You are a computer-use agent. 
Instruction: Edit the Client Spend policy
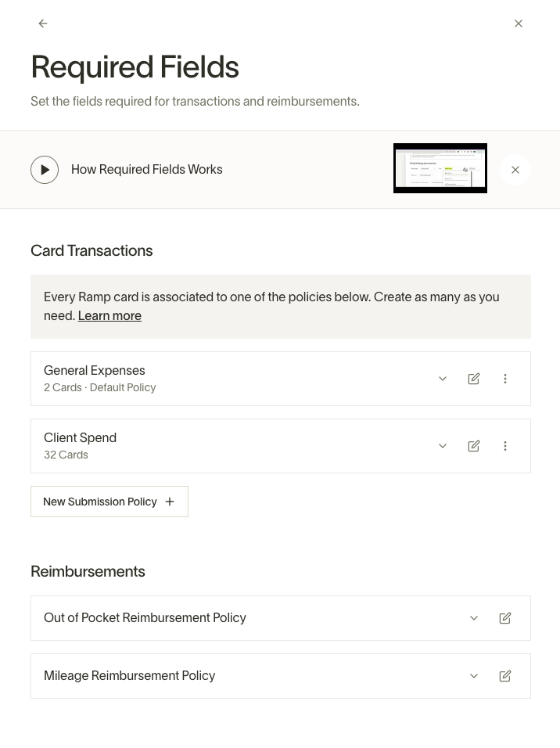[x=474, y=446]
